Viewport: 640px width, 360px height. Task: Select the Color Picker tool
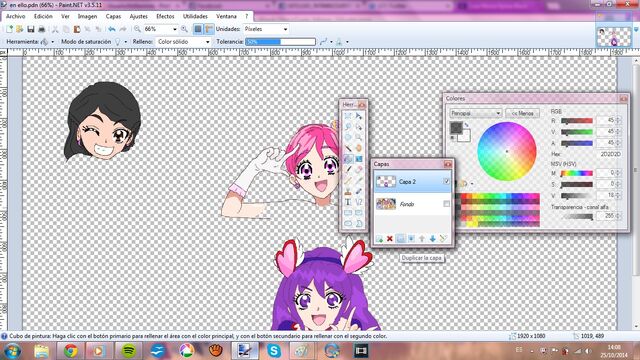(x=358, y=180)
